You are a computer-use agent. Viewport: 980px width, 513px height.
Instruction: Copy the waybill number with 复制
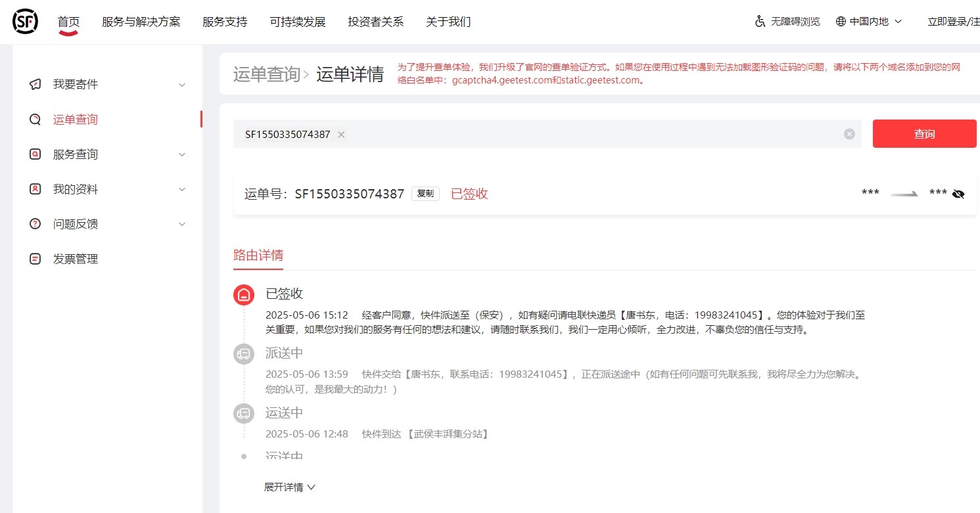pyautogui.click(x=425, y=194)
